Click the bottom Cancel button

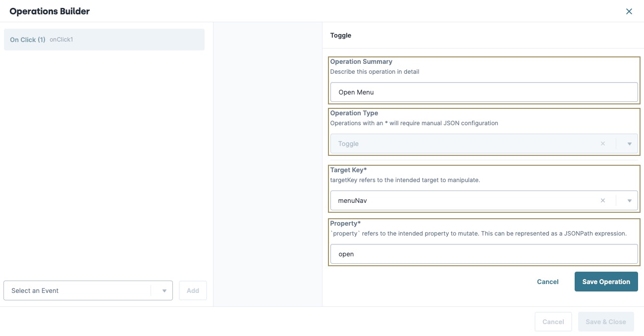point(553,322)
